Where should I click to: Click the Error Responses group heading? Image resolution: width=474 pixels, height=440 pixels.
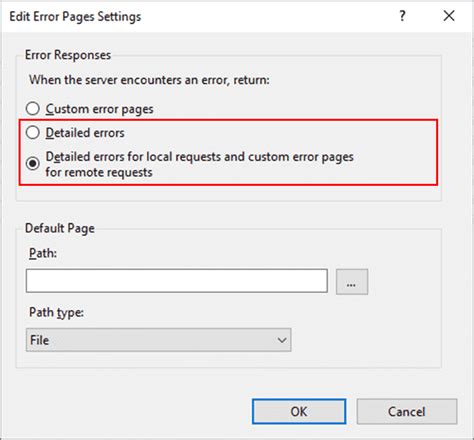click(x=68, y=55)
